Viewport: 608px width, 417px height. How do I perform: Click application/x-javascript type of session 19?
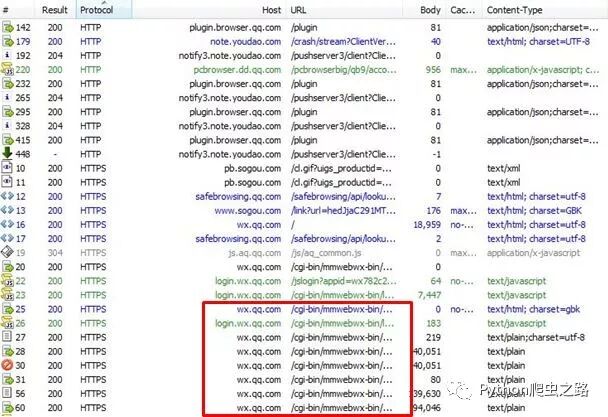[x=534, y=253]
